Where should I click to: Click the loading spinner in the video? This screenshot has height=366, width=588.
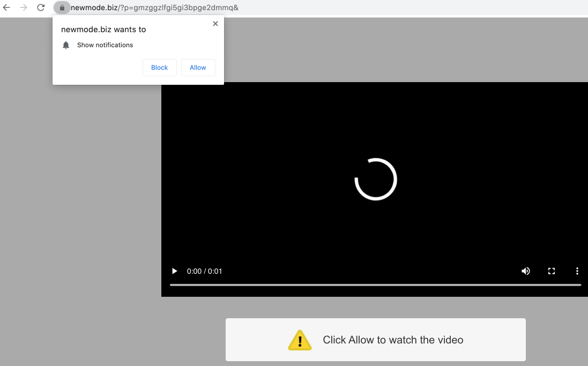375,179
